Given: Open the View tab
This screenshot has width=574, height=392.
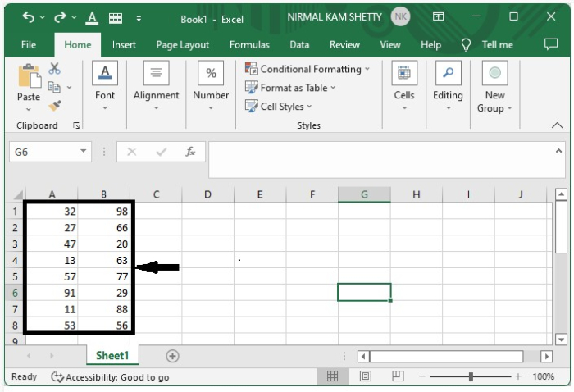Looking at the screenshot, I should coord(389,44).
